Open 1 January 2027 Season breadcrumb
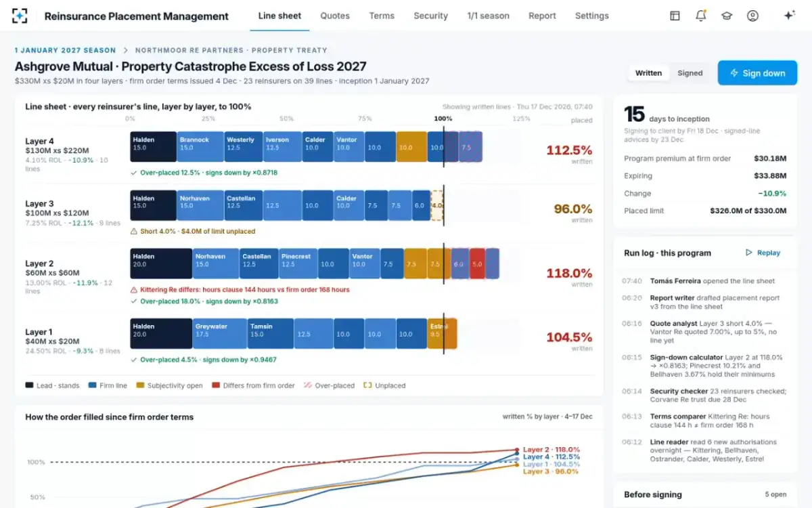Screen dimensions: 812x508 tap(65, 50)
